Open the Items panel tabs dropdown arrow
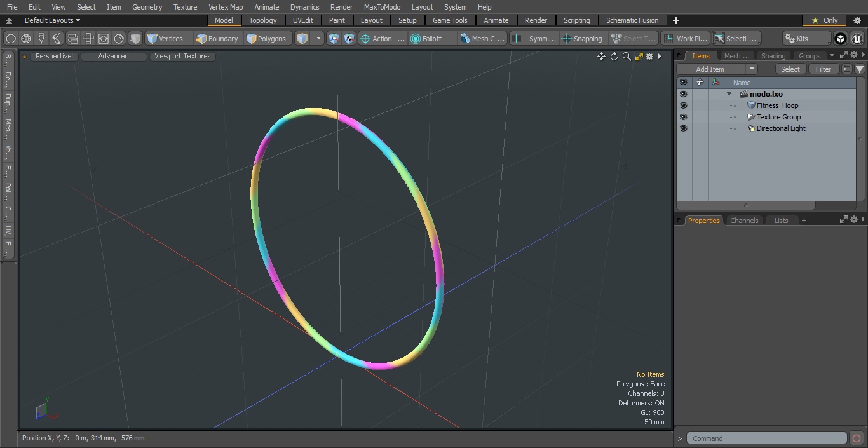Screen dimensions: 868x448 click(x=832, y=55)
